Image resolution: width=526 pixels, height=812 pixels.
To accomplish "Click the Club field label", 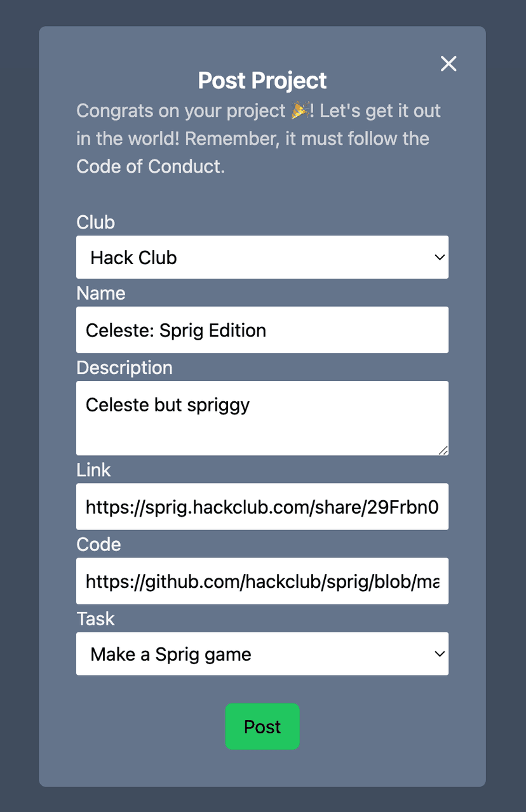I will [x=95, y=222].
